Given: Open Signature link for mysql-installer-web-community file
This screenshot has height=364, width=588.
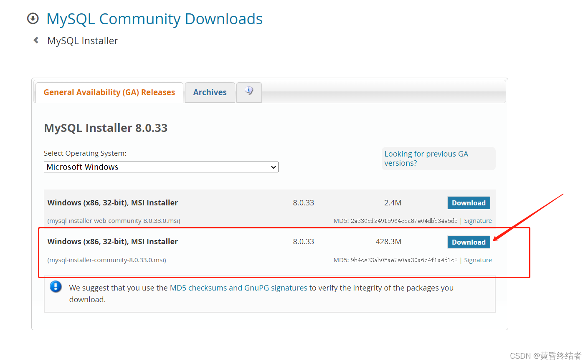Looking at the screenshot, I should click(478, 221).
